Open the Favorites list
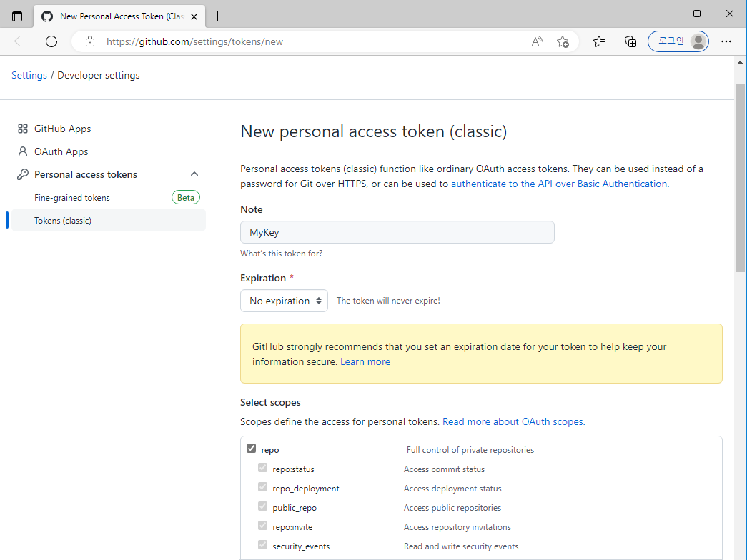Image resolution: width=747 pixels, height=560 pixels. pyautogui.click(x=599, y=42)
